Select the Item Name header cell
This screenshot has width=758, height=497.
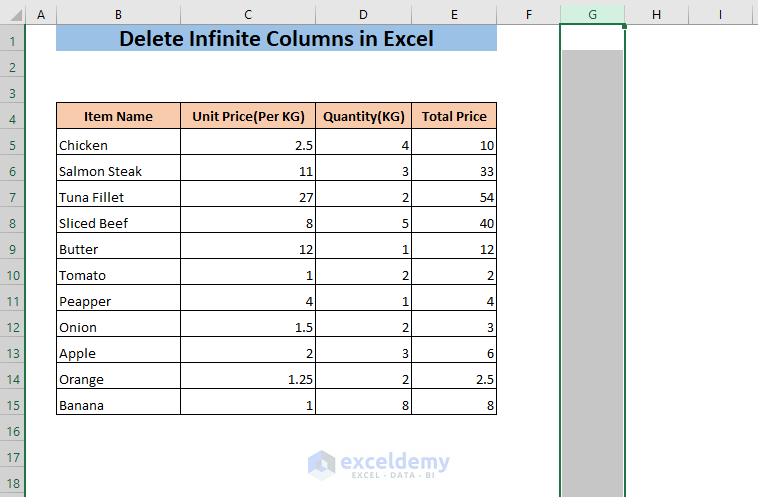point(118,116)
